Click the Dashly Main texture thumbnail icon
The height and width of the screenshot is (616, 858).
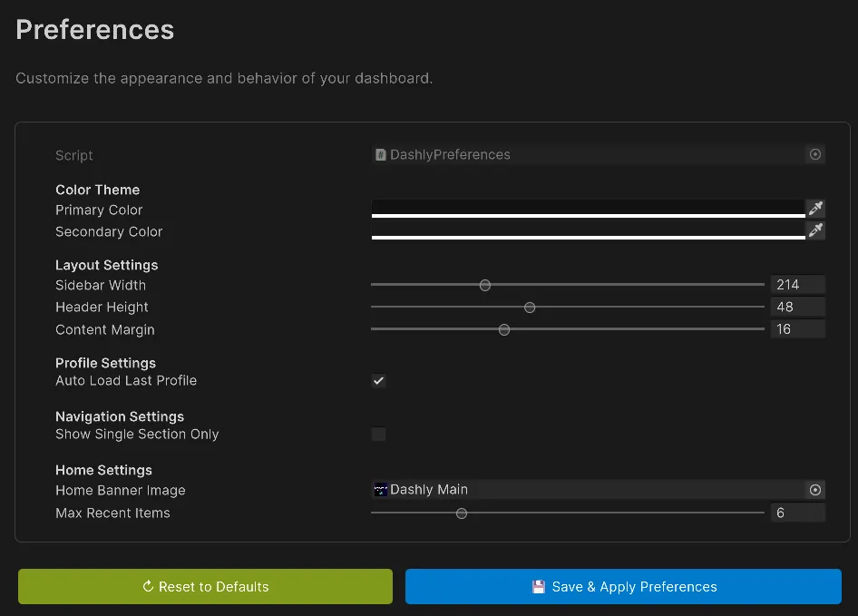(380, 489)
